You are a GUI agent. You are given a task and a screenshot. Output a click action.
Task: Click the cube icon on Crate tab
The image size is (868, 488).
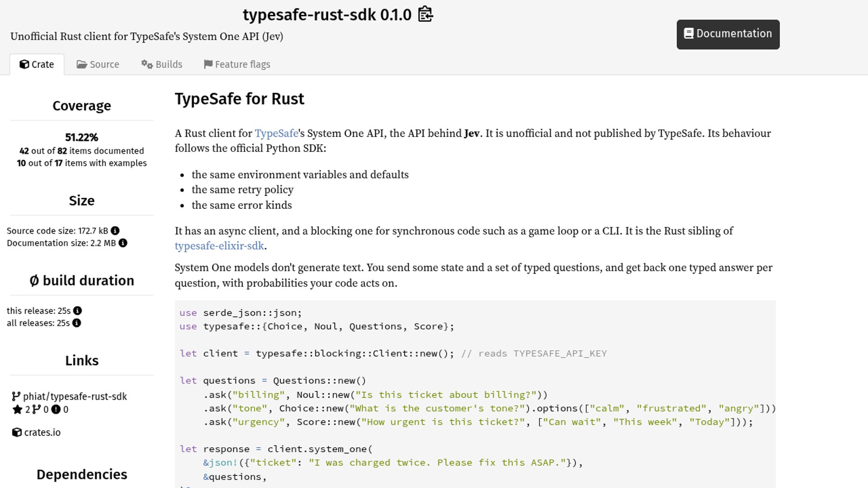click(24, 65)
